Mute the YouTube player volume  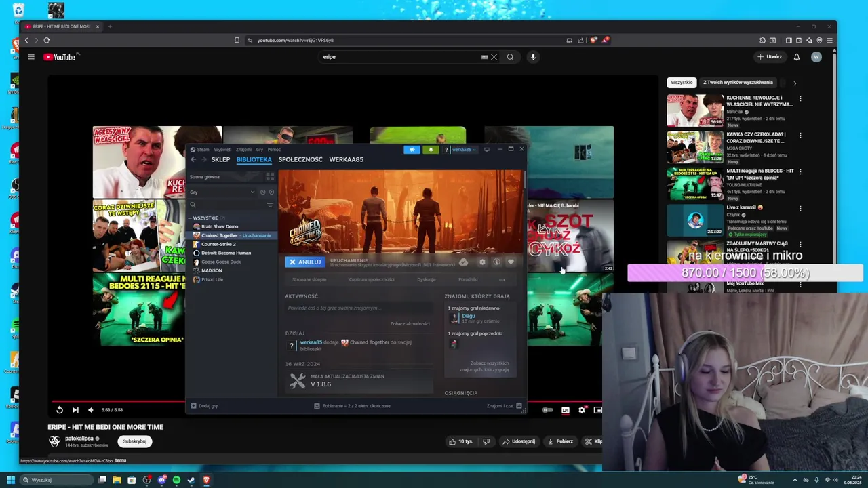pos(91,410)
